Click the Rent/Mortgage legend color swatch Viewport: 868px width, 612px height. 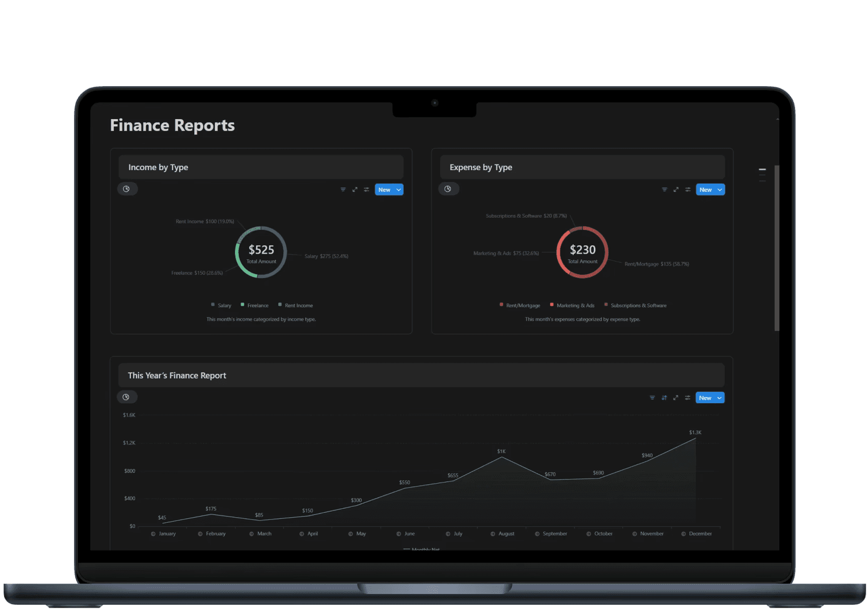pos(501,305)
